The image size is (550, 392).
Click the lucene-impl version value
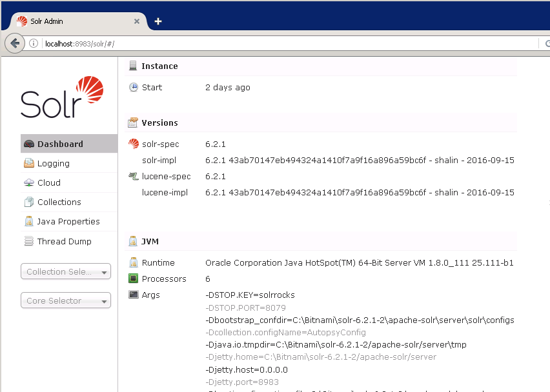(x=360, y=192)
